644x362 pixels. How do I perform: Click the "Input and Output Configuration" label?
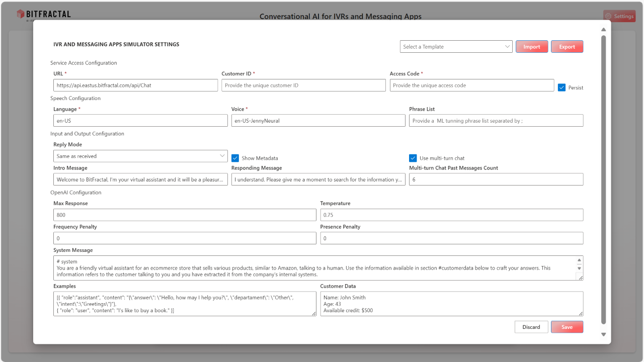click(x=87, y=134)
